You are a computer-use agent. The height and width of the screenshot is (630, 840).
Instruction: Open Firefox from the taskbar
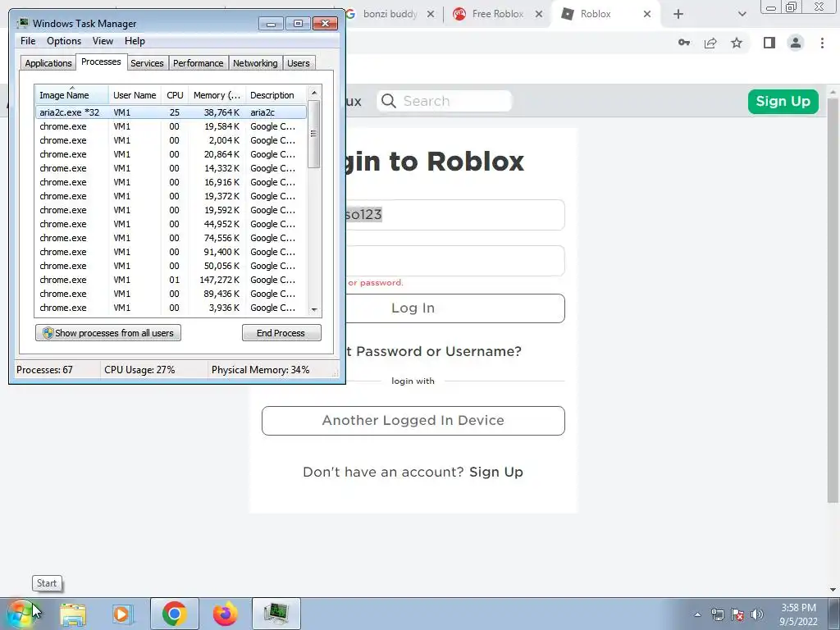tap(225, 614)
